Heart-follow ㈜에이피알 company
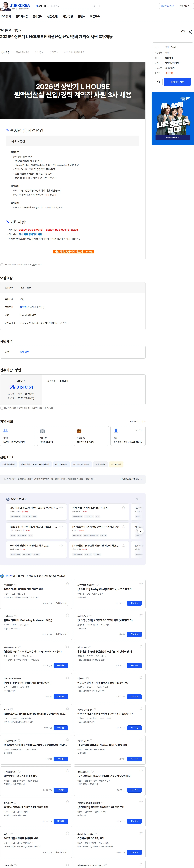The width and height of the screenshot is (194, 868). point(16,585)
